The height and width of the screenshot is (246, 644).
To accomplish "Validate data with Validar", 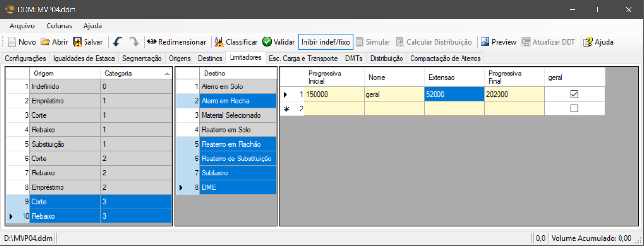I will tap(279, 42).
